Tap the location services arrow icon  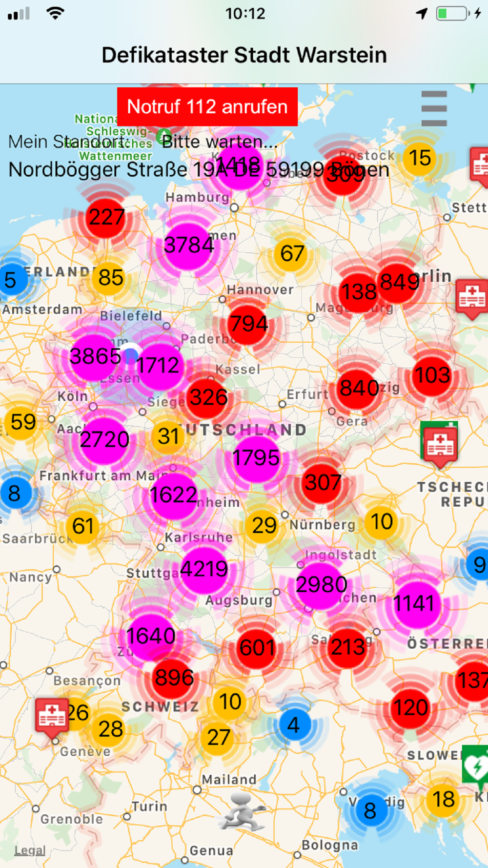click(x=422, y=13)
